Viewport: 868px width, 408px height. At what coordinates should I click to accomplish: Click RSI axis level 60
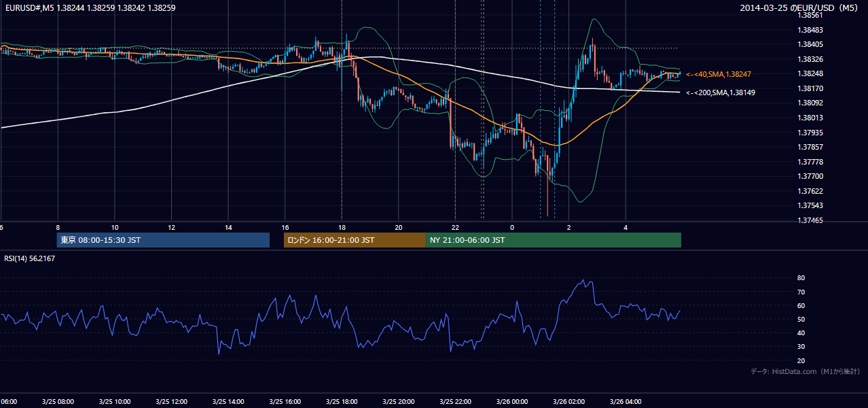pyautogui.click(x=801, y=305)
